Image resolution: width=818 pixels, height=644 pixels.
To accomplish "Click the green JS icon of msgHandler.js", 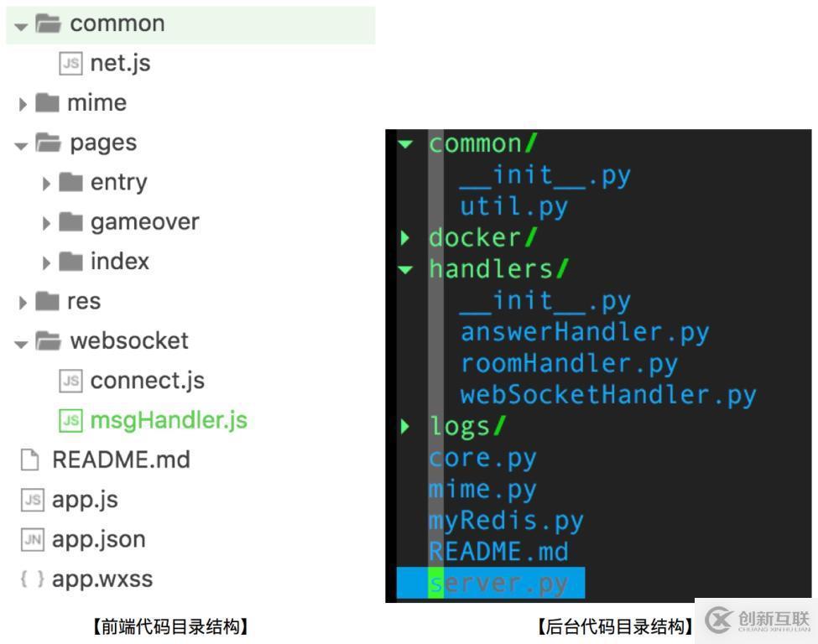I will (70, 420).
